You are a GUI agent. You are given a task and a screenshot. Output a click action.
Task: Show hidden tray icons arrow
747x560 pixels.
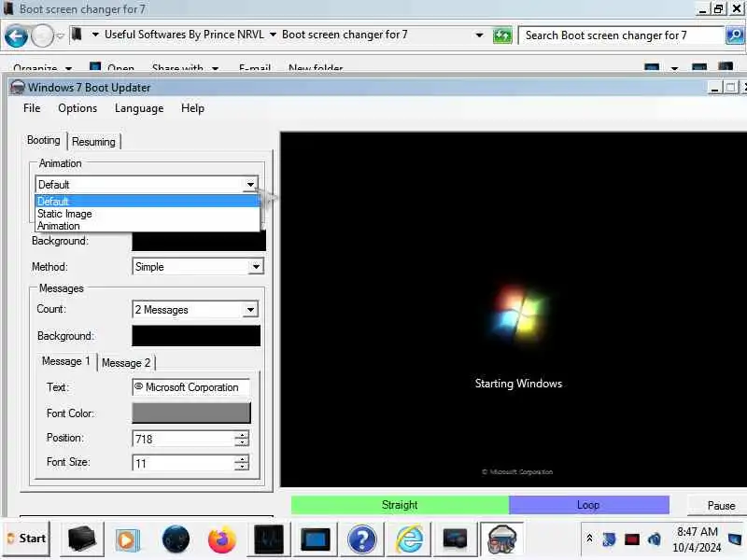coord(589,539)
